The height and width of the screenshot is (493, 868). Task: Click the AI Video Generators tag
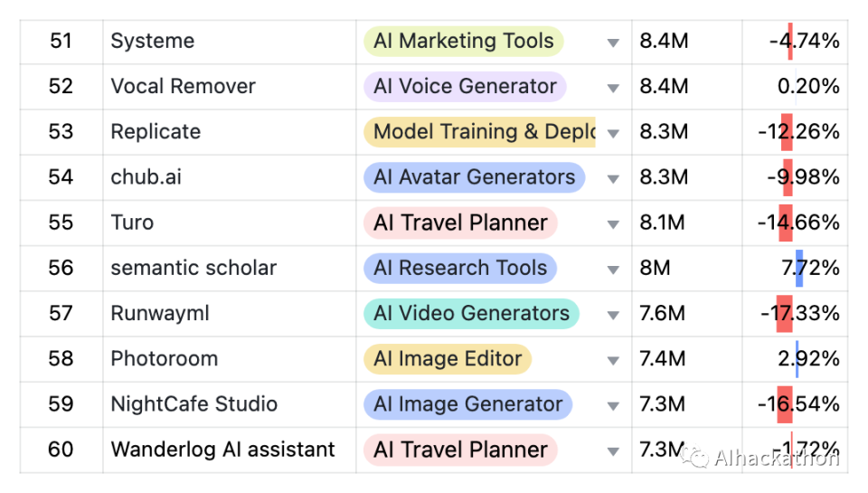coord(471,313)
